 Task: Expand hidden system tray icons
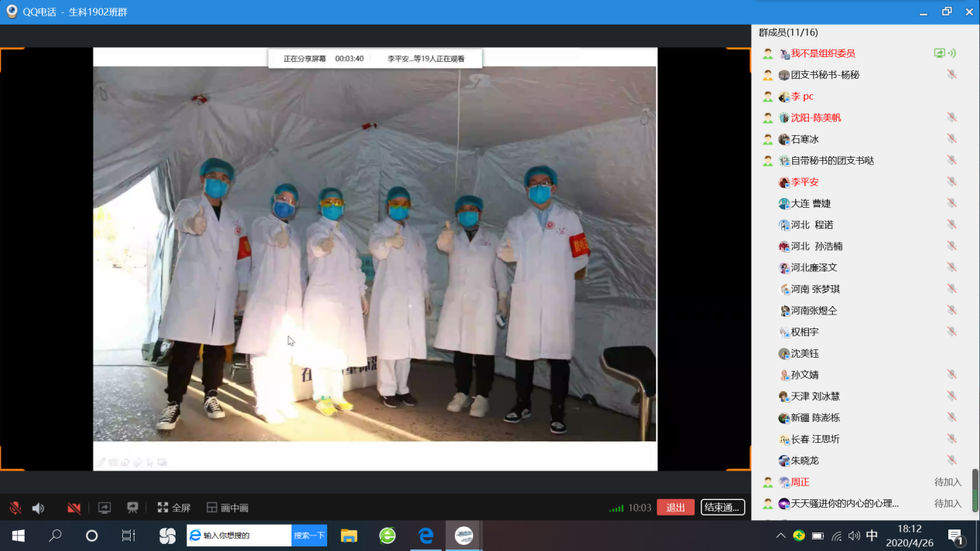(x=780, y=536)
